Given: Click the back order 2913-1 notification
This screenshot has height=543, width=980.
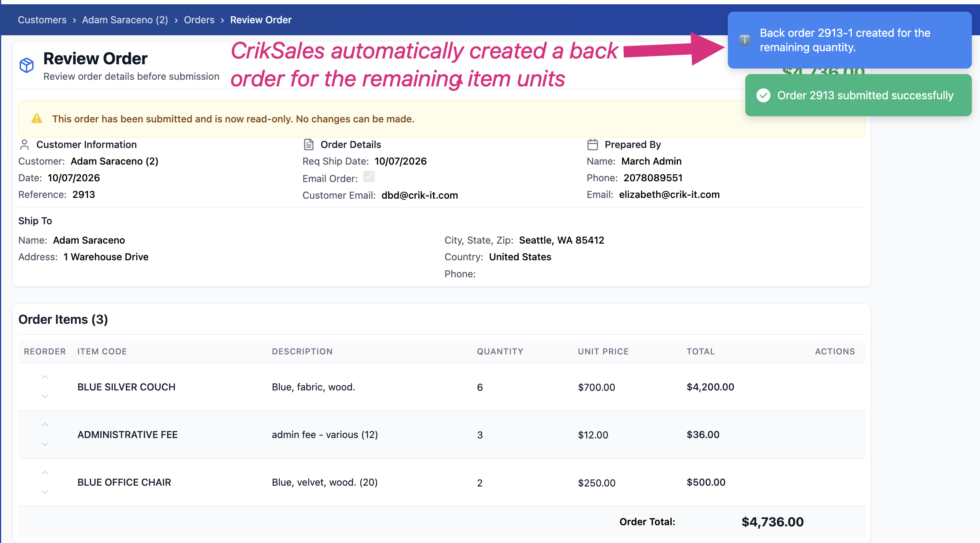Looking at the screenshot, I should tap(849, 40).
